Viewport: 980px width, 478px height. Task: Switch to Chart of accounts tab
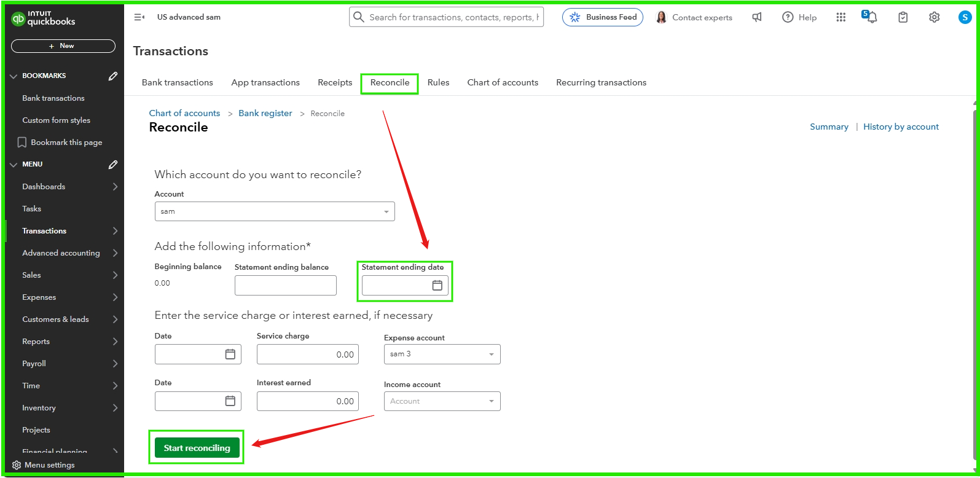503,82
